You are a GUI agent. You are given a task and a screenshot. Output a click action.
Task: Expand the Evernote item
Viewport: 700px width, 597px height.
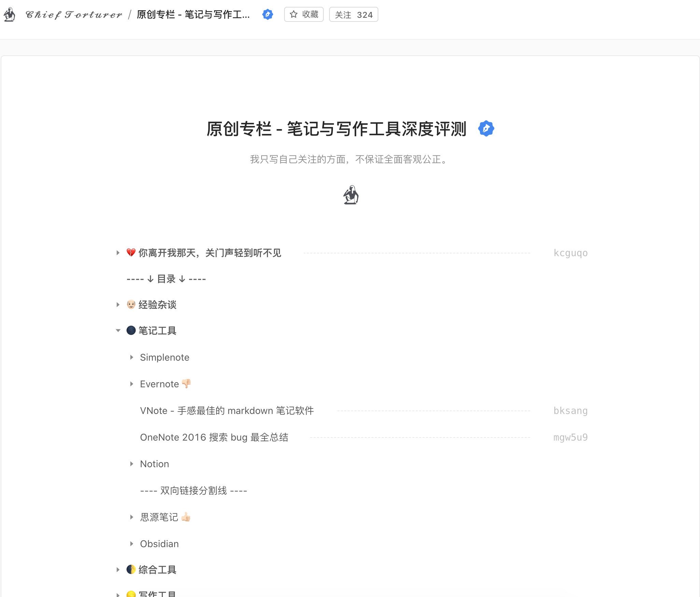pos(131,384)
